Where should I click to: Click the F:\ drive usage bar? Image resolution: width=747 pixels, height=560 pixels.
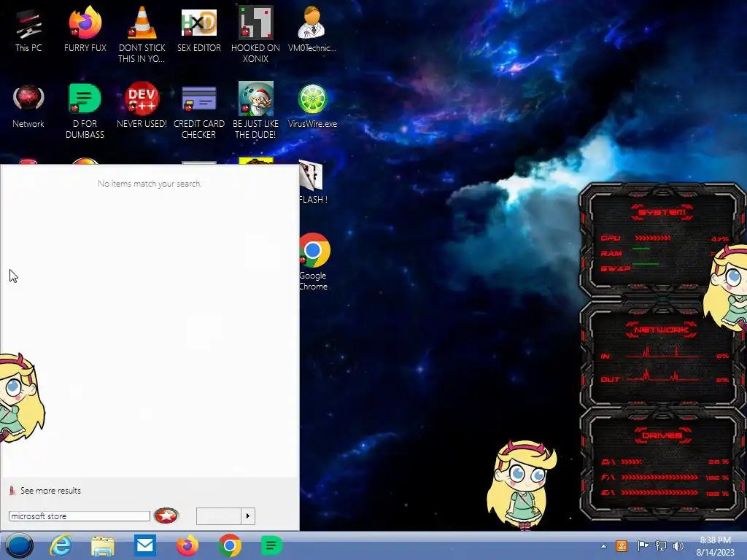[x=659, y=477]
